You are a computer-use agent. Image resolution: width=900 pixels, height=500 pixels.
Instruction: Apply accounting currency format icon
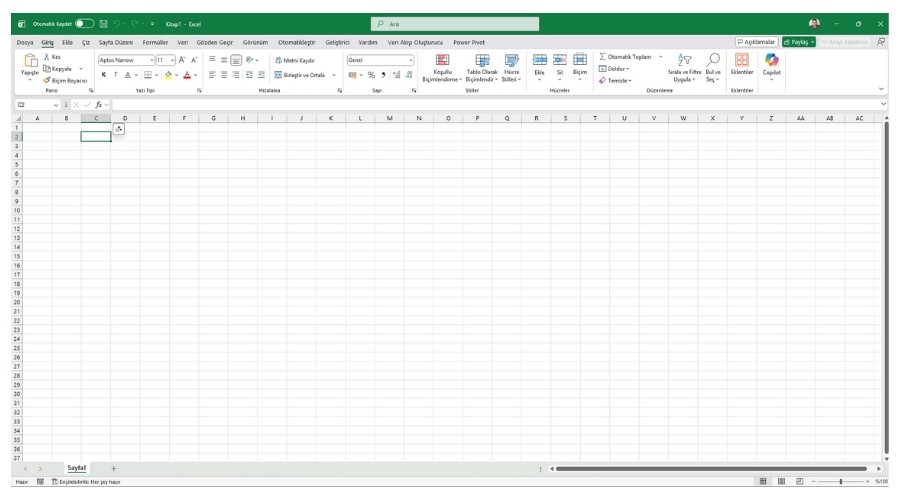point(352,75)
